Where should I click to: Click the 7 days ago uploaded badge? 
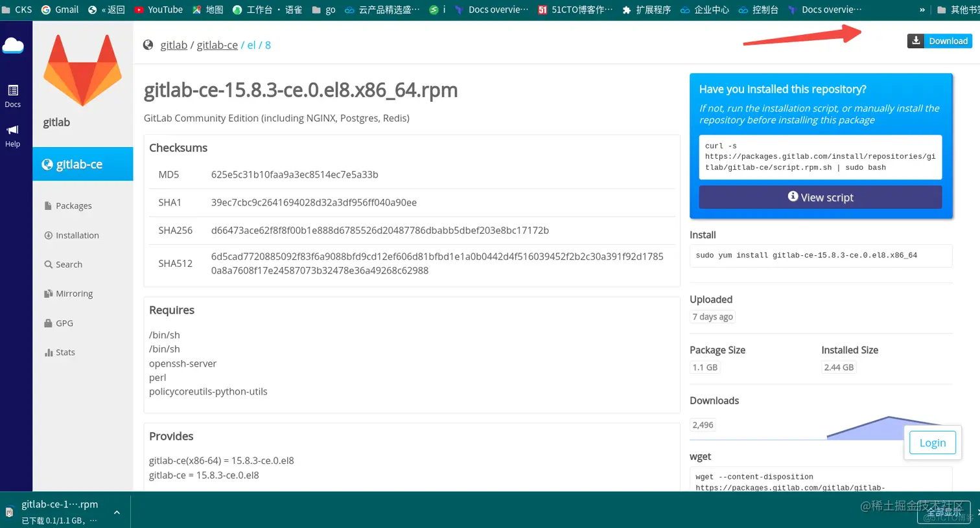712,317
